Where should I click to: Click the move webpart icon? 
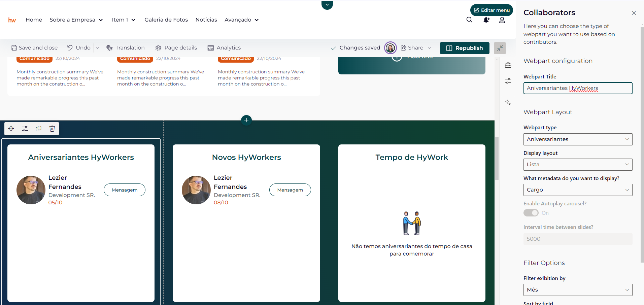11,129
